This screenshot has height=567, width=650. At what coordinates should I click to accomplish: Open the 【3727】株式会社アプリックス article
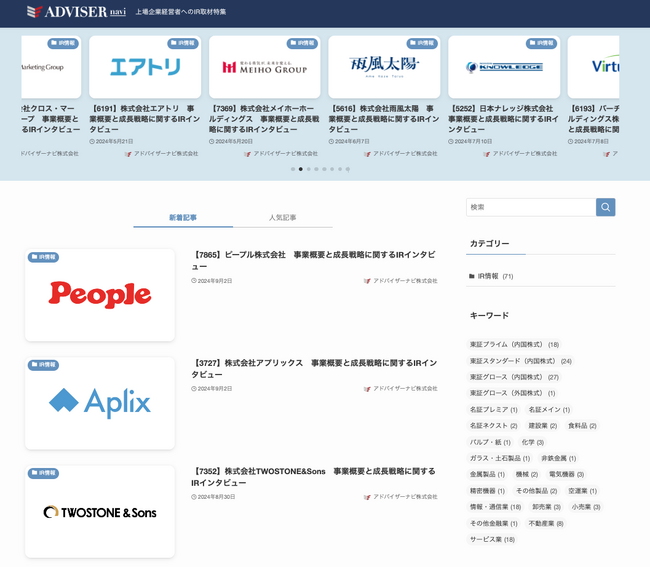click(314, 368)
